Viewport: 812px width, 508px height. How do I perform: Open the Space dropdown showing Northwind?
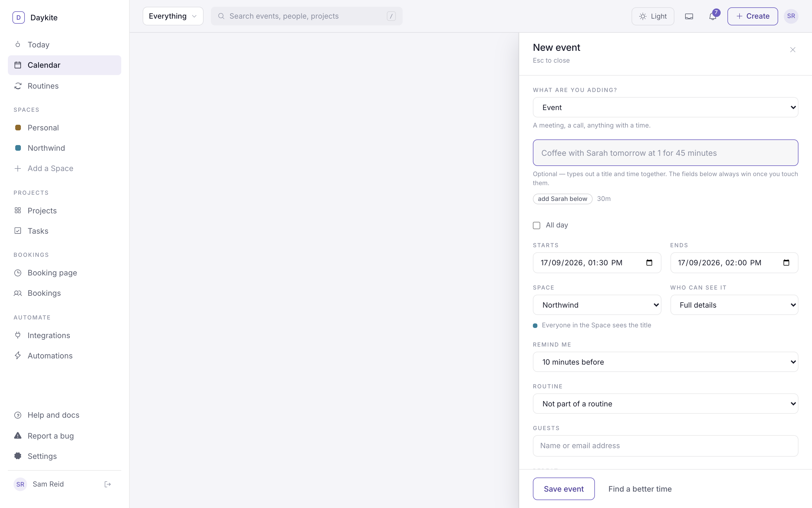597,305
